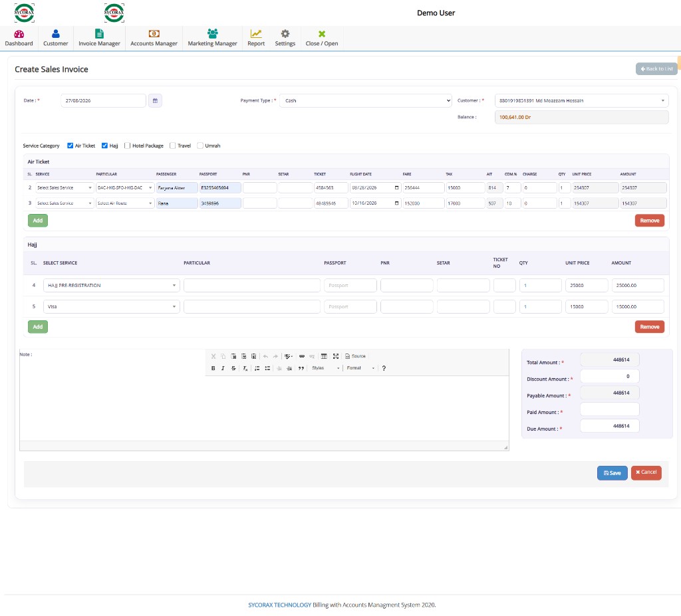
Task: Click the Increase Indent icon
Action: point(289,368)
